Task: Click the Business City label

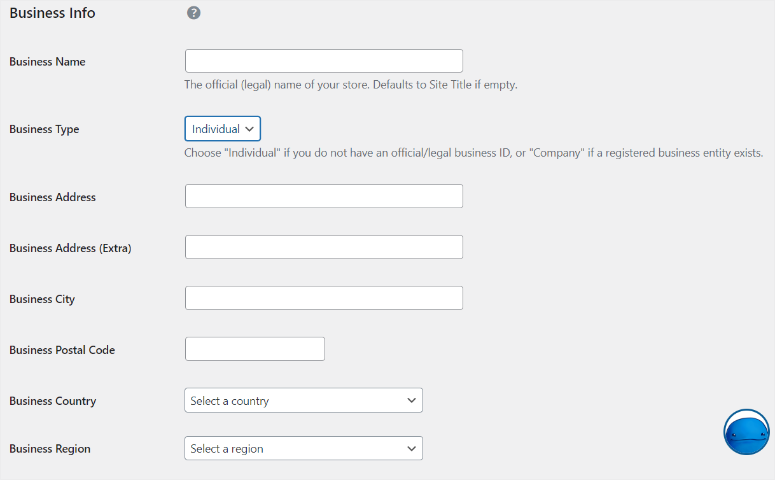Action: [42, 299]
